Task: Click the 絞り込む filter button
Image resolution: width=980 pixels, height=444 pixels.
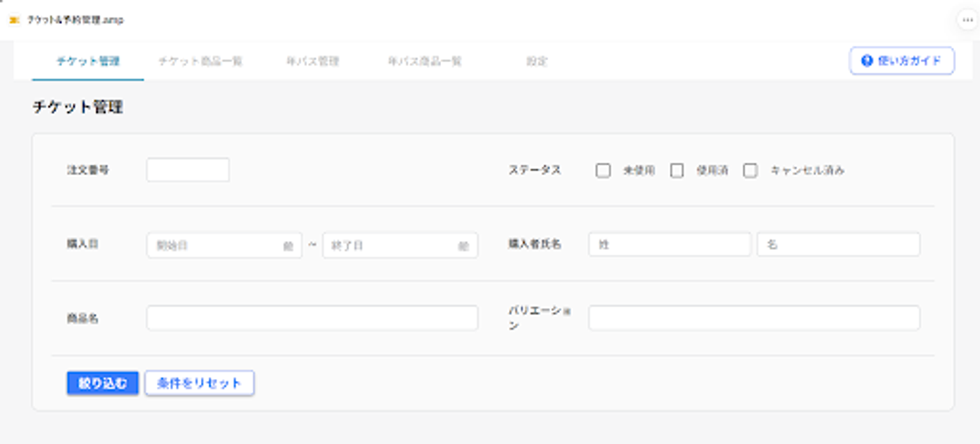Action: click(x=103, y=383)
